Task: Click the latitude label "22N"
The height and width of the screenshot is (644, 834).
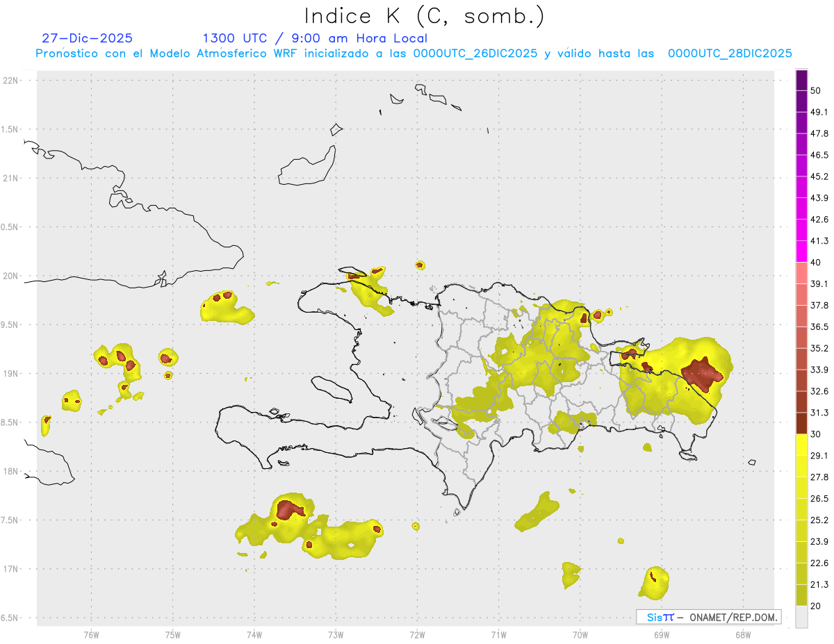Action: (x=10, y=80)
